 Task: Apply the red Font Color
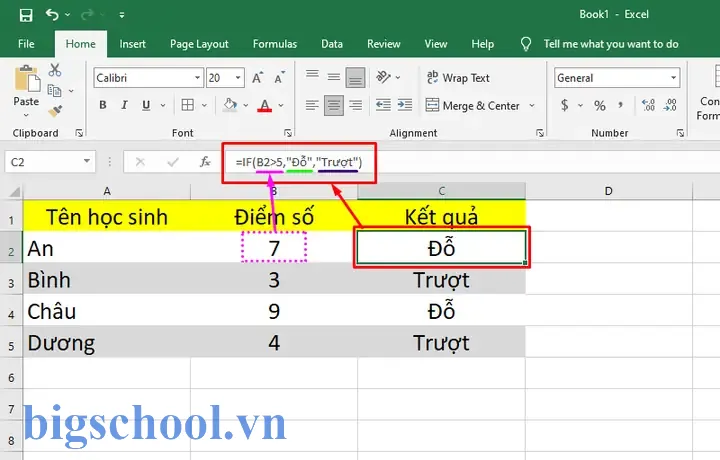coord(264,106)
